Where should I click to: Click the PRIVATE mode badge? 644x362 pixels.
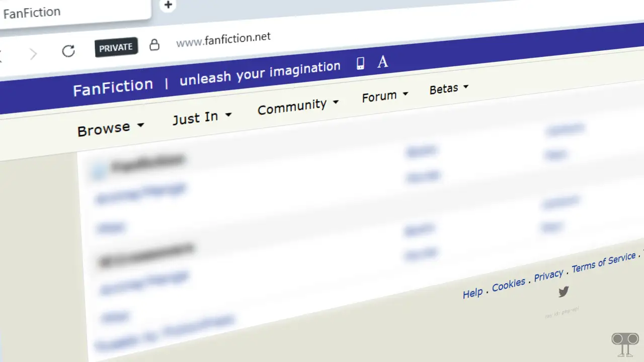point(116,47)
